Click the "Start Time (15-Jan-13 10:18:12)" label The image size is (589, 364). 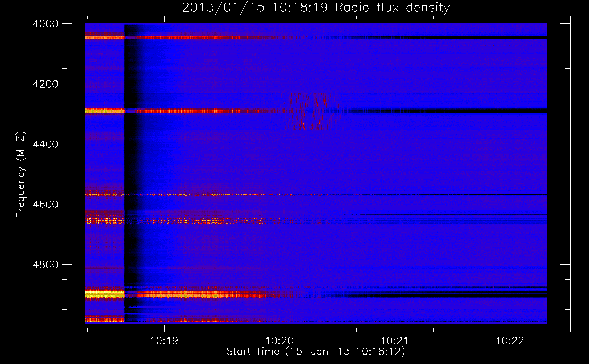point(316,352)
